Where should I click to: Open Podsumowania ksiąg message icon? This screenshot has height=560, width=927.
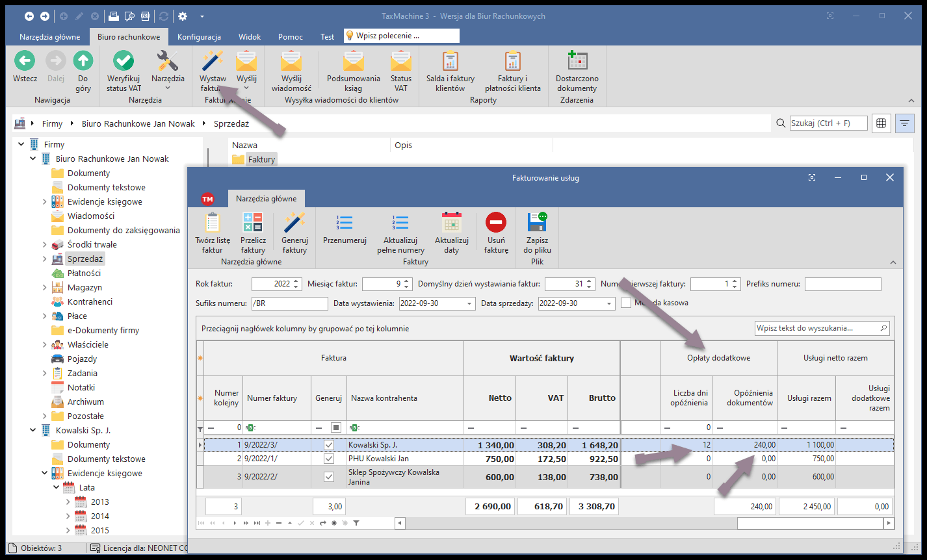(x=353, y=62)
